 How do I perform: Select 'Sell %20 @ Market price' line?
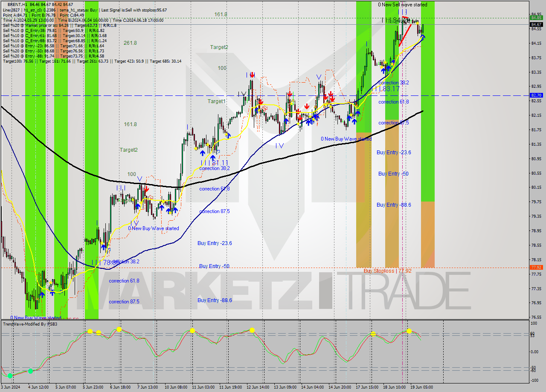click(59, 25)
